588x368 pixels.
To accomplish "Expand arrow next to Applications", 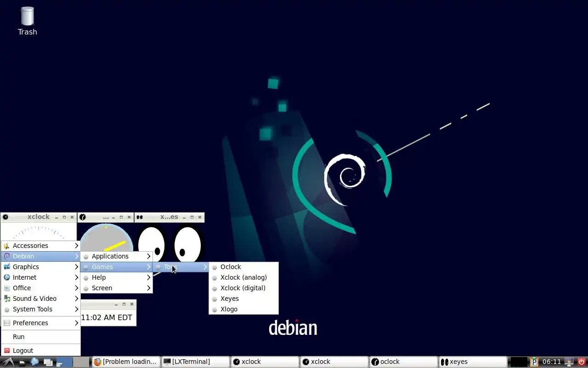I will (148, 256).
